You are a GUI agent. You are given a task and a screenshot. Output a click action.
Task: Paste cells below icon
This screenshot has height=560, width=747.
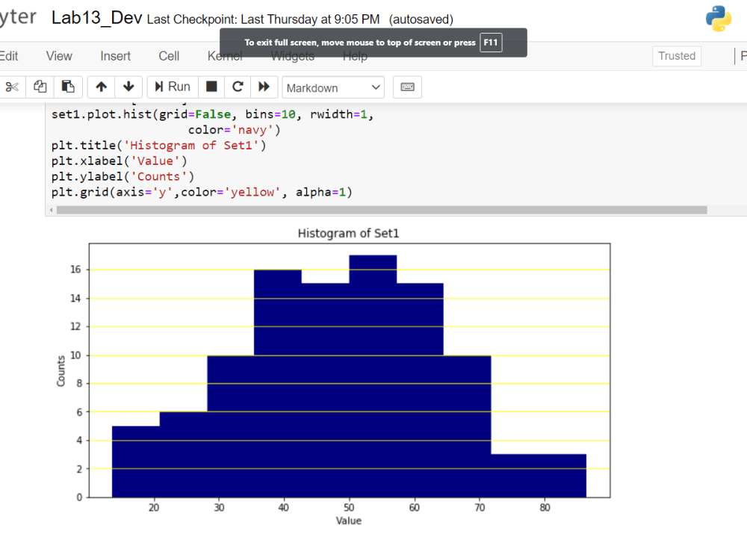[68, 87]
